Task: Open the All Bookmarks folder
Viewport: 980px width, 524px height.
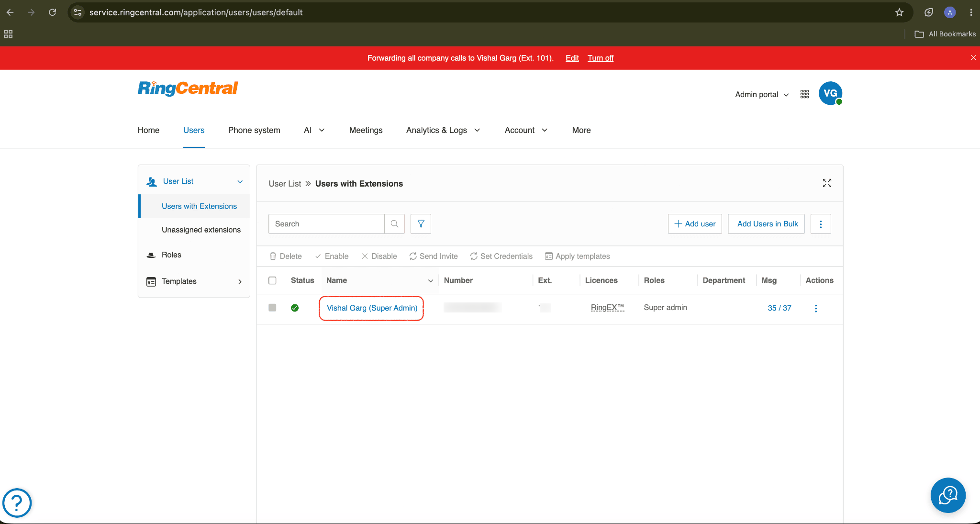Action: [945, 34]
